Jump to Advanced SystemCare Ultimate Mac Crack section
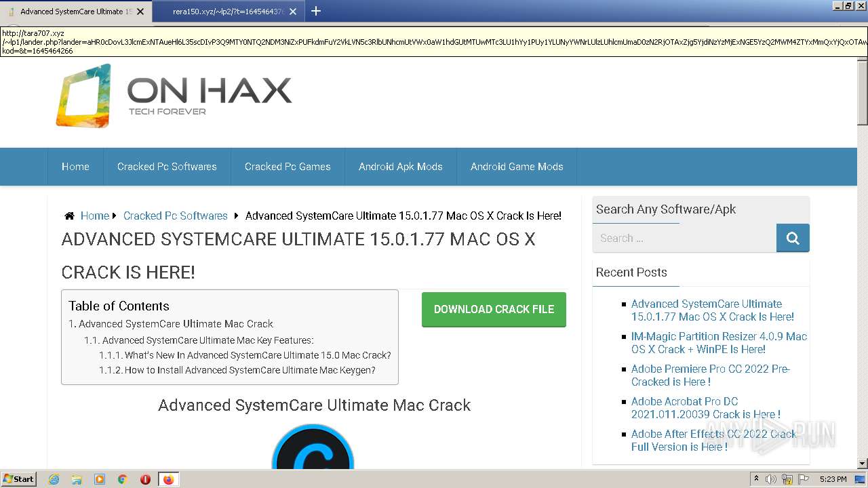The image size is (868, 488). pos(176,324)
